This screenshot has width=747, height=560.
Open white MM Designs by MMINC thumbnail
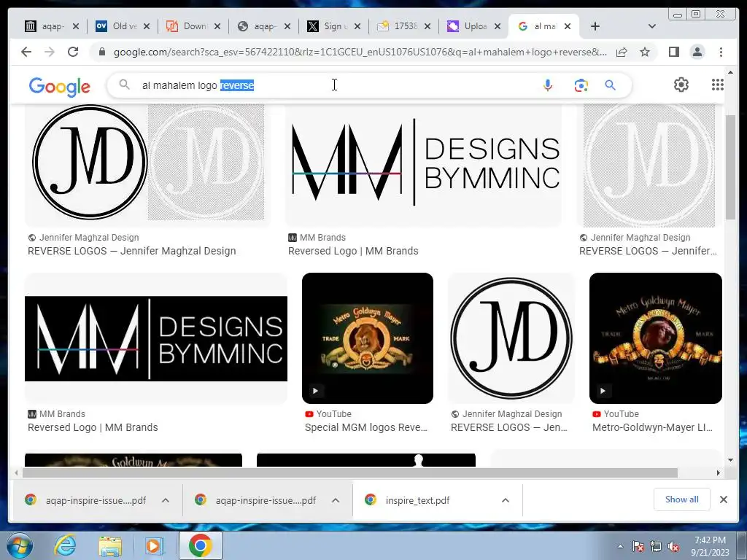[x=424, y=165]
